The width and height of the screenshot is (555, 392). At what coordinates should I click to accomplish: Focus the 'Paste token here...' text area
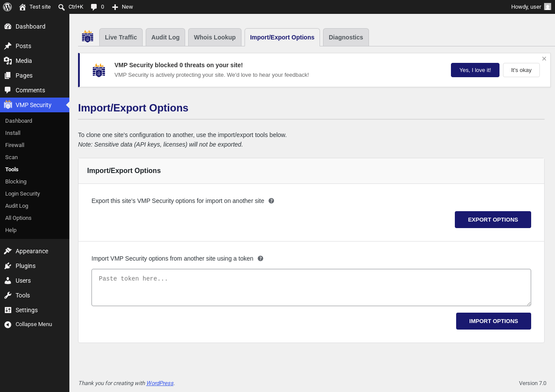[311, 287]
